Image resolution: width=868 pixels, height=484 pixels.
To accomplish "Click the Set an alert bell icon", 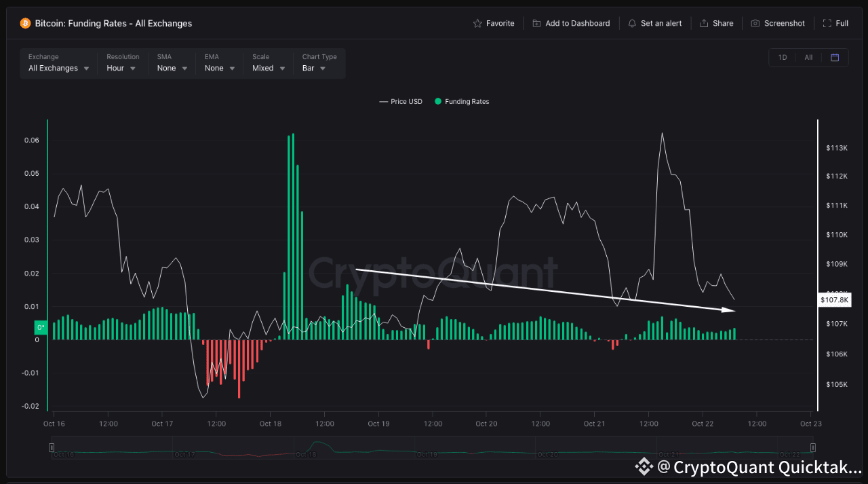I will pos(632,23).
